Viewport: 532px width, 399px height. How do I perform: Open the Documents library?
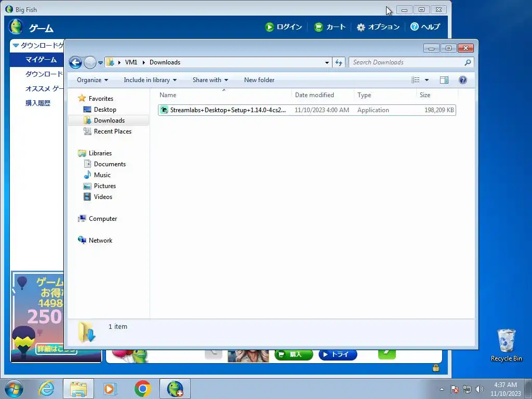tap(110, 164)
